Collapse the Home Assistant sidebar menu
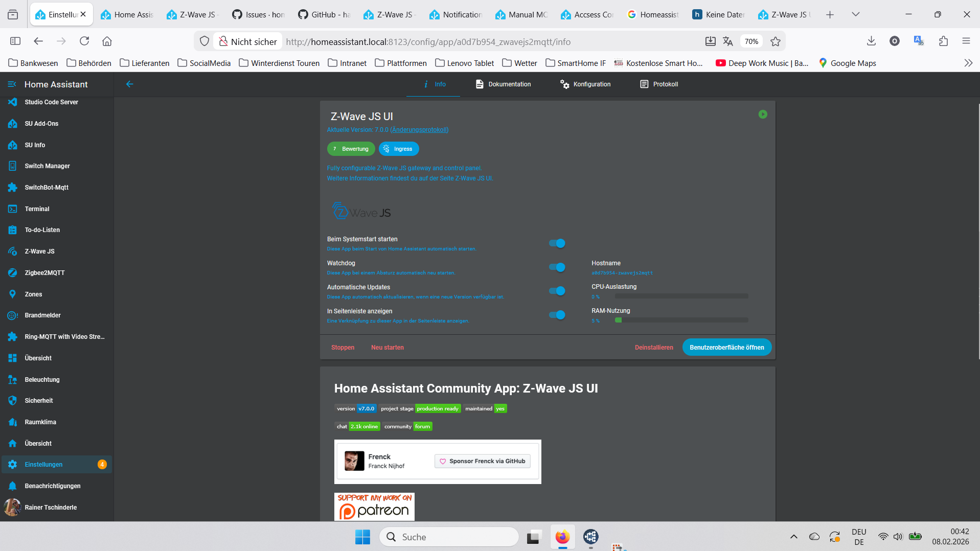 click(12, 84)
